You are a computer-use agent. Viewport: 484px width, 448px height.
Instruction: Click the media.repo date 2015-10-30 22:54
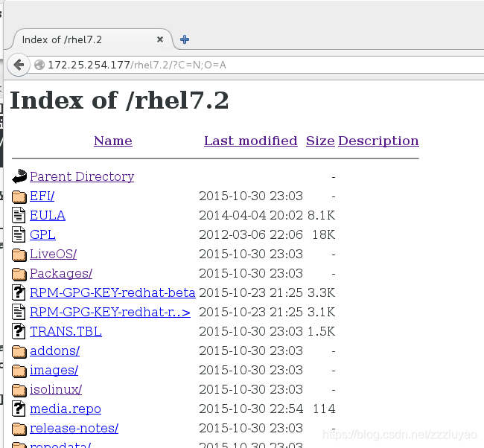251,409
